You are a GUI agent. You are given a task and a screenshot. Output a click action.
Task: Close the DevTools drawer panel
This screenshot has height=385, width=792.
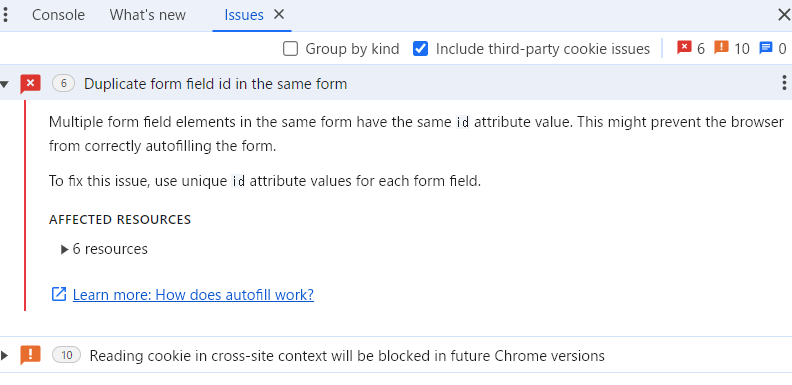click(x=784, y=15)
